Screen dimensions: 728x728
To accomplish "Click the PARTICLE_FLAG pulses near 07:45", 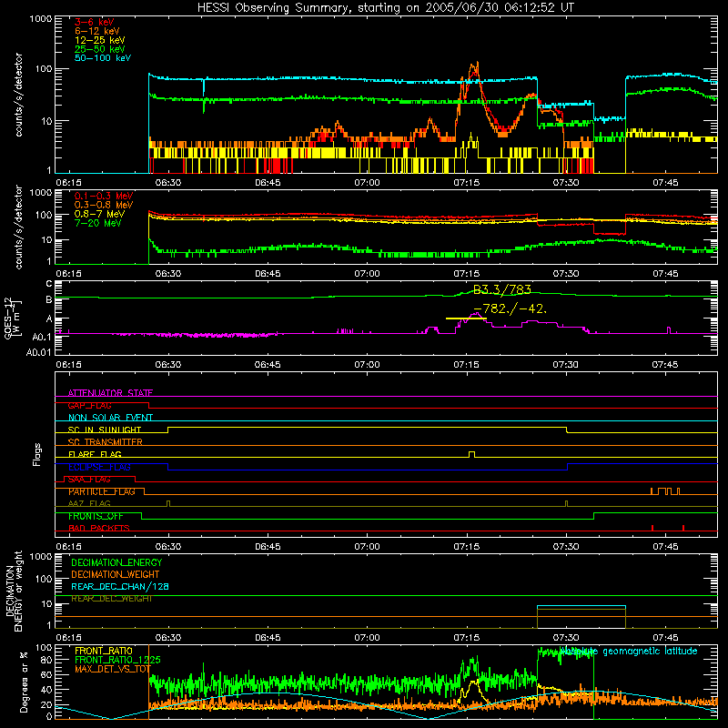I will pos(665,491).
